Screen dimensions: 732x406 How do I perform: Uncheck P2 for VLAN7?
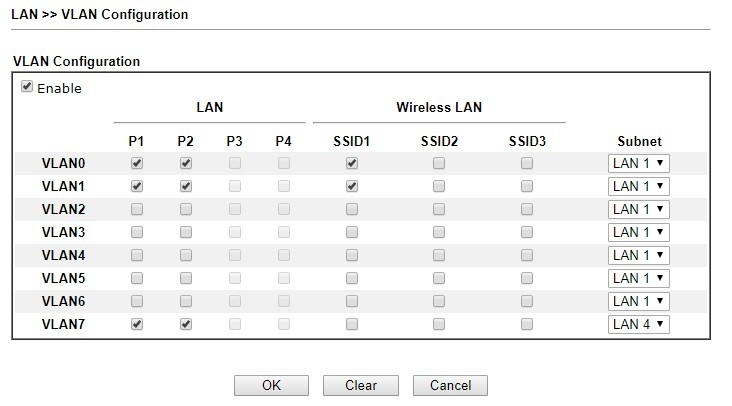(186, 324)
